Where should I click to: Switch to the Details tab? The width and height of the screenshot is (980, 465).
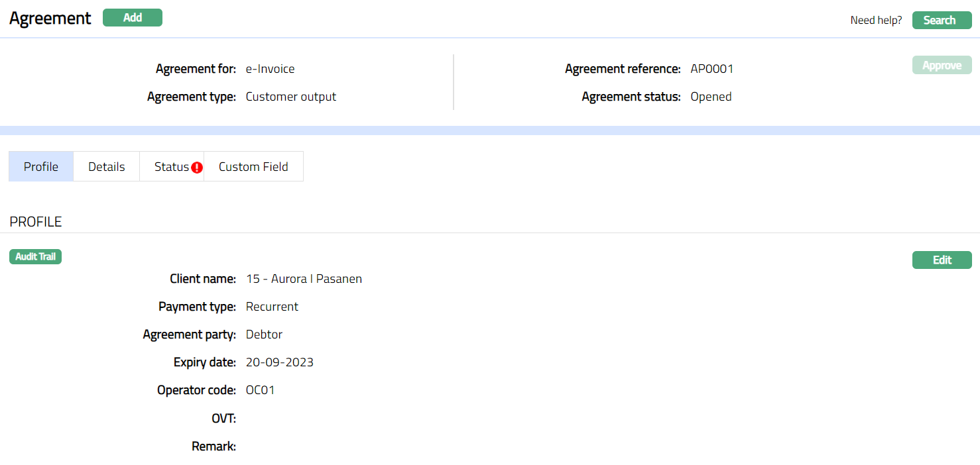coord(107,167)
